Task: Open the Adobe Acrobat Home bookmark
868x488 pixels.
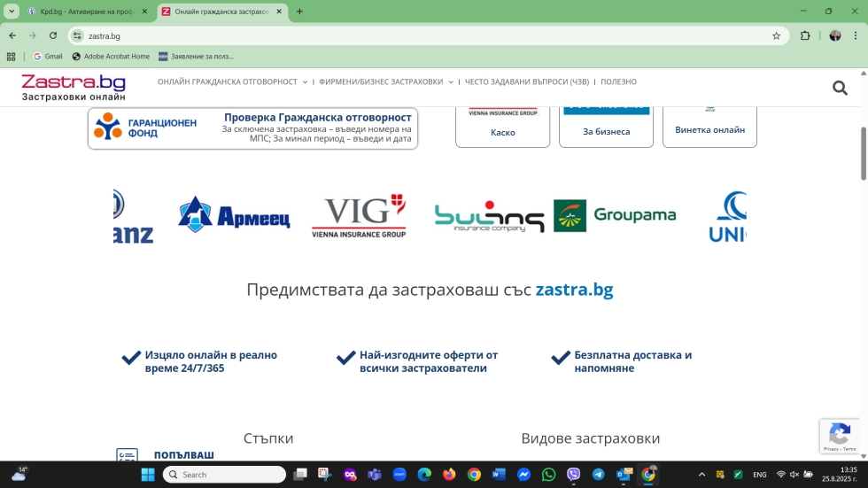Action: (x=111, y=57)
